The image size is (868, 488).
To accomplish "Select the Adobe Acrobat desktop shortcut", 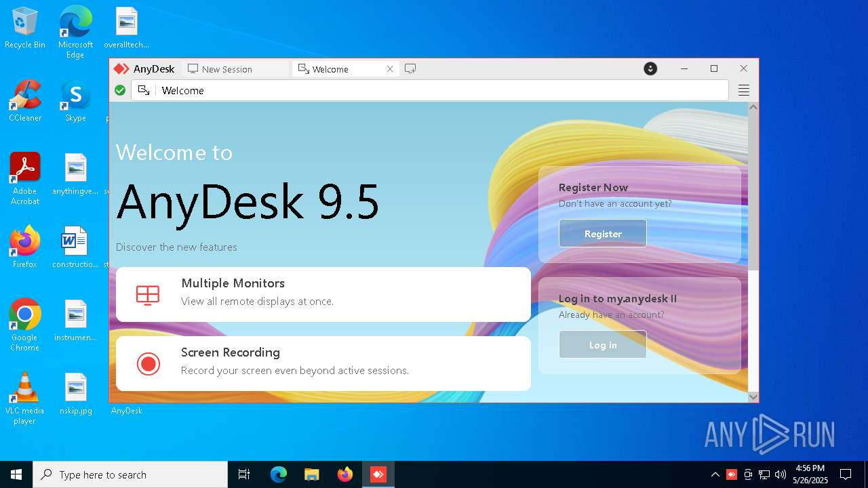I will point(25,178).
